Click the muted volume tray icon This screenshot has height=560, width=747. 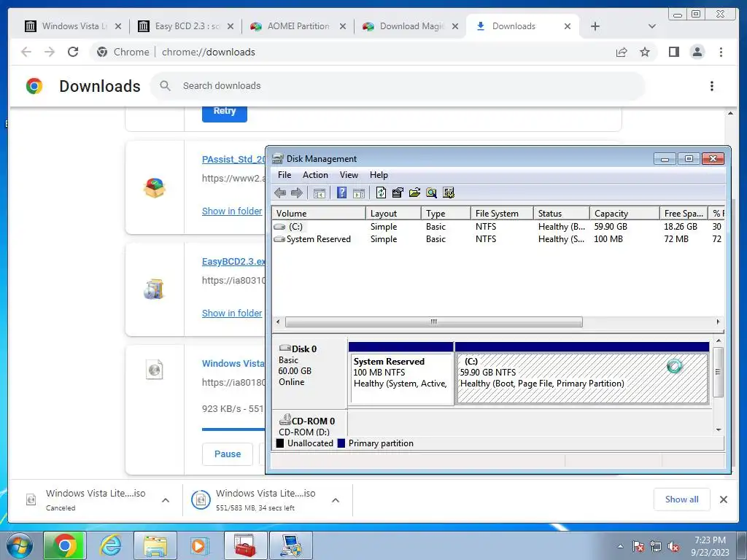click(x=673, y=547)
